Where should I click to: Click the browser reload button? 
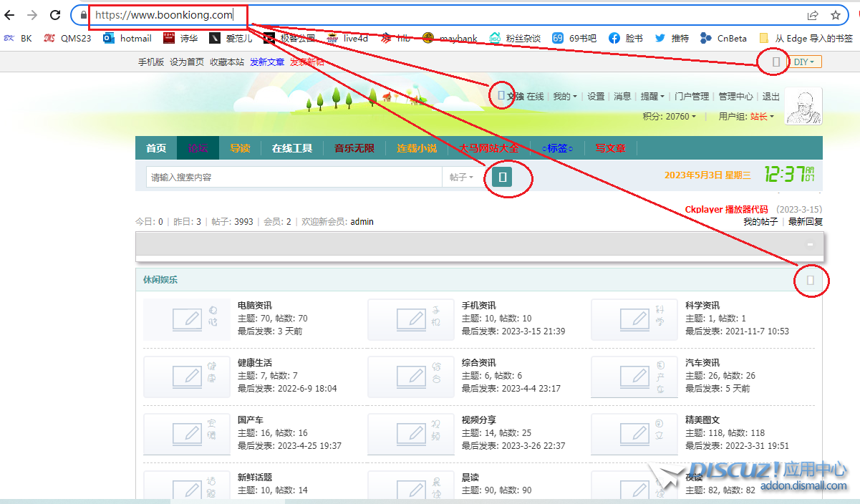pyautogui.click(x=55, y=15)
